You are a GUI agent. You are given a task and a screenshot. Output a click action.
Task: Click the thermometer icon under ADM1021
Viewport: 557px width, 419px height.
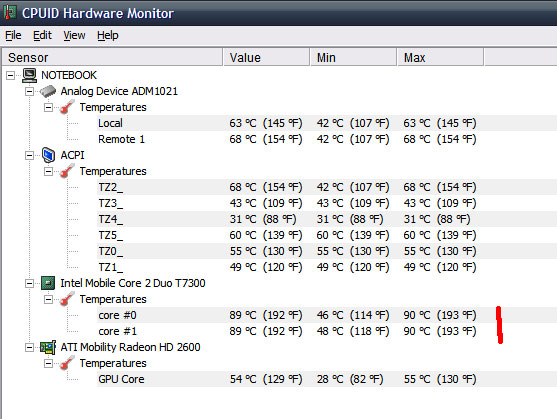pyautogui.click(x=67, y=107)
